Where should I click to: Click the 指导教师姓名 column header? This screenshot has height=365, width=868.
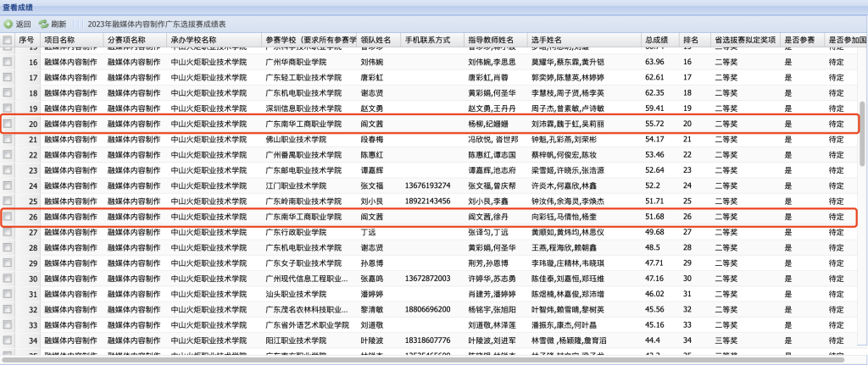tap(491, 40)
